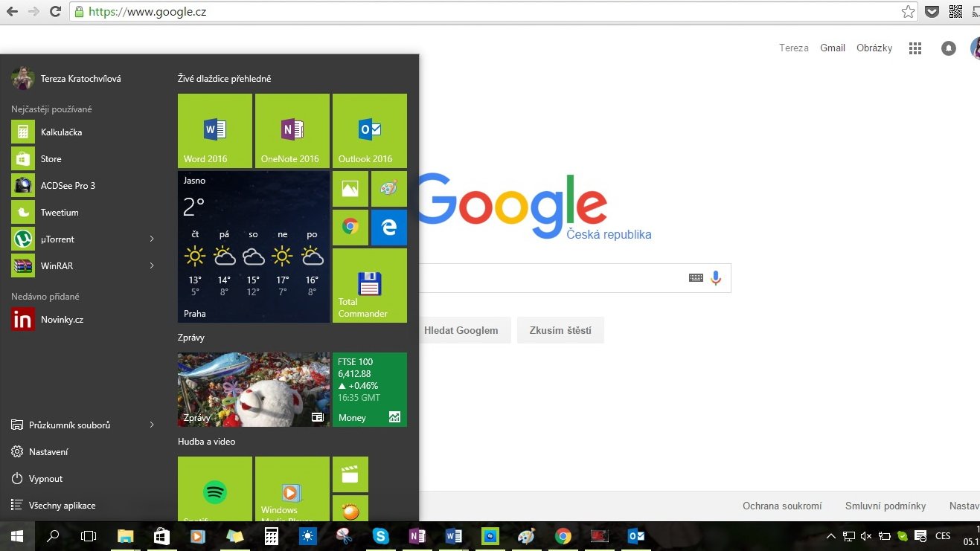Open taskbar search magnifier

click(x=53, y=535)
